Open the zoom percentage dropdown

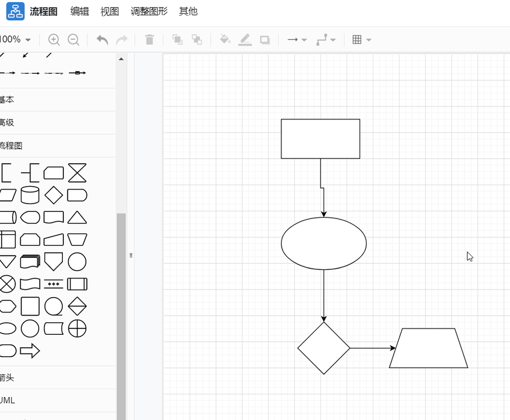click(15, 40)
